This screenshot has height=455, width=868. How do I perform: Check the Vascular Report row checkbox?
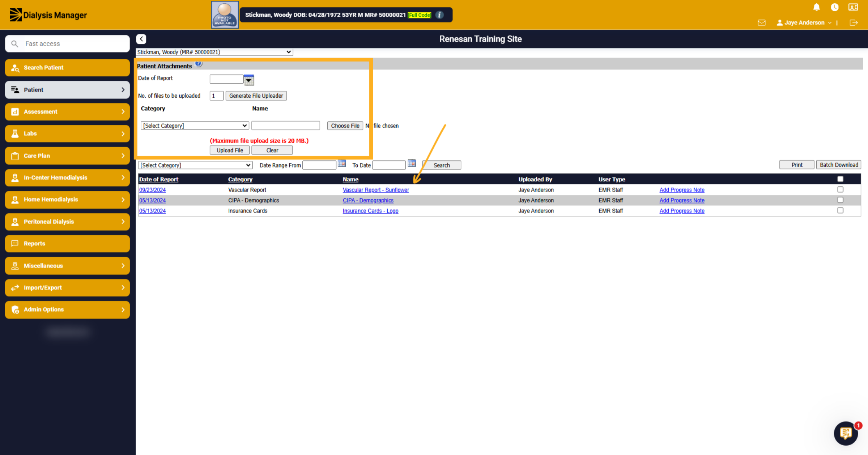tap(840, 190)
